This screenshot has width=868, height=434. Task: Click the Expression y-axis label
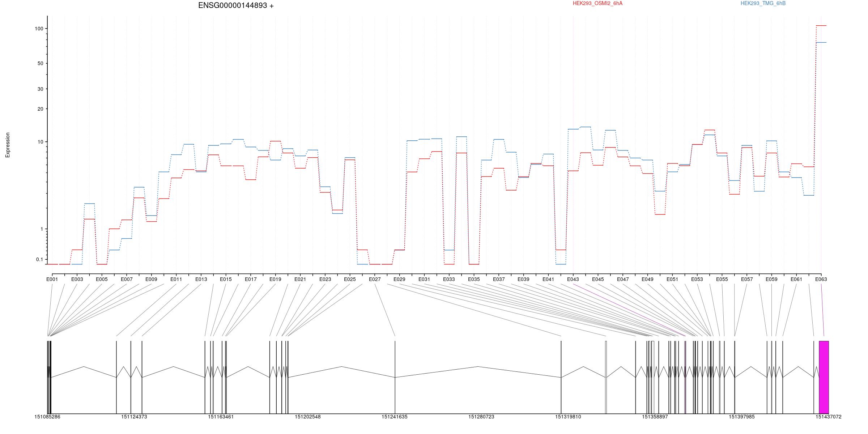pos(8,145)
